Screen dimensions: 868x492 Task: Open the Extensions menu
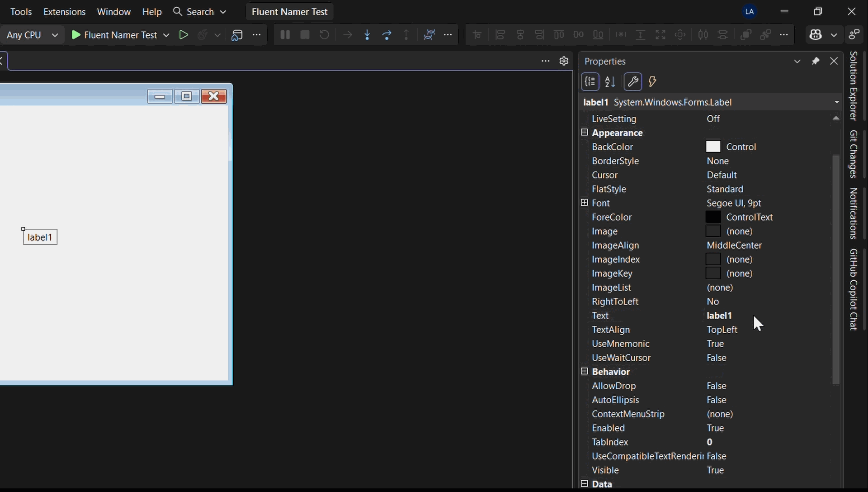tap(64, 12)
